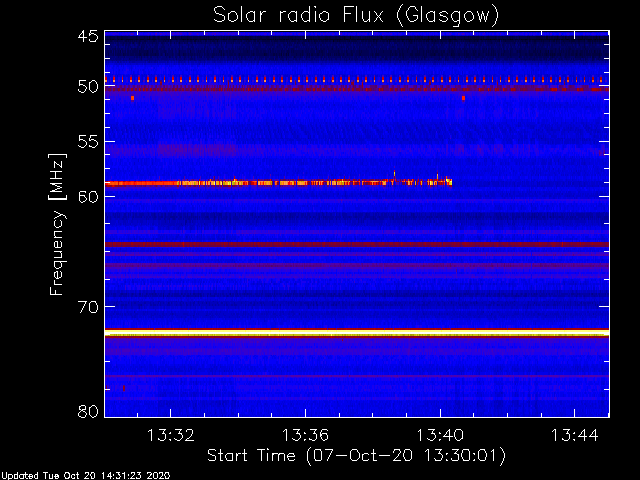
Task: Click the 'Updated Tue Oct 20 14:31:23 2020' timestamp
Action: (85, 476)
